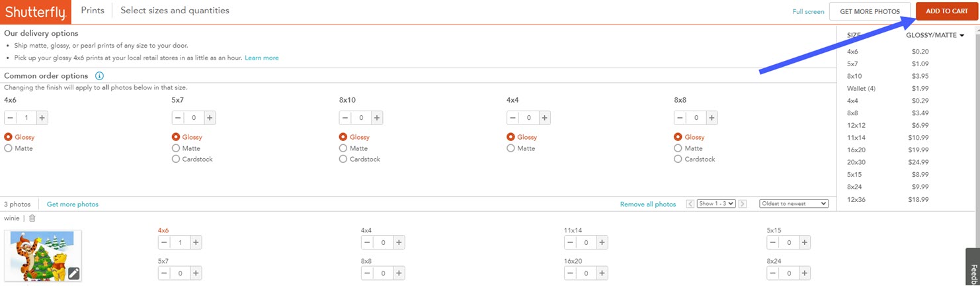Open the Show 1 - 3 dropdown
Viewport: 980px width, 286px height.
(716, 204)
